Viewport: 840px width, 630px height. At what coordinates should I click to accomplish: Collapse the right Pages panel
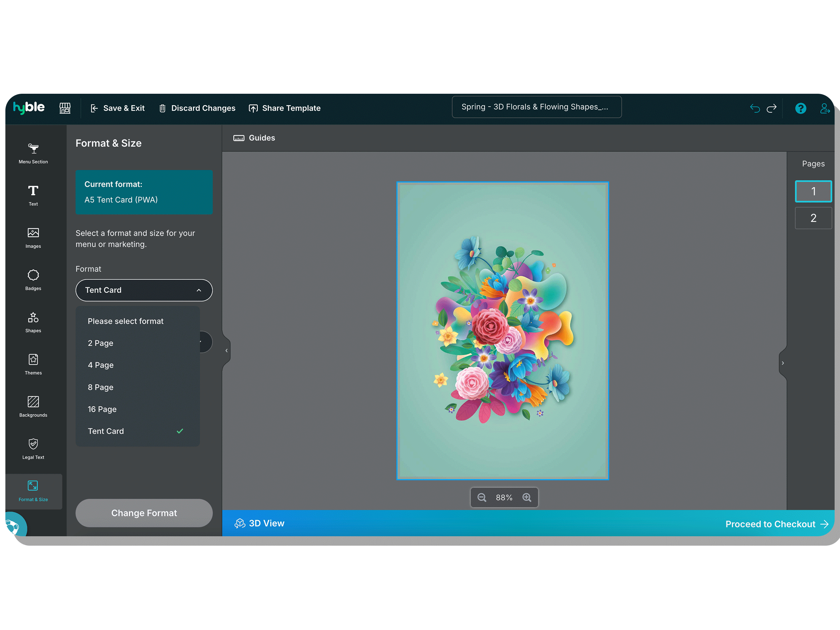782,363
